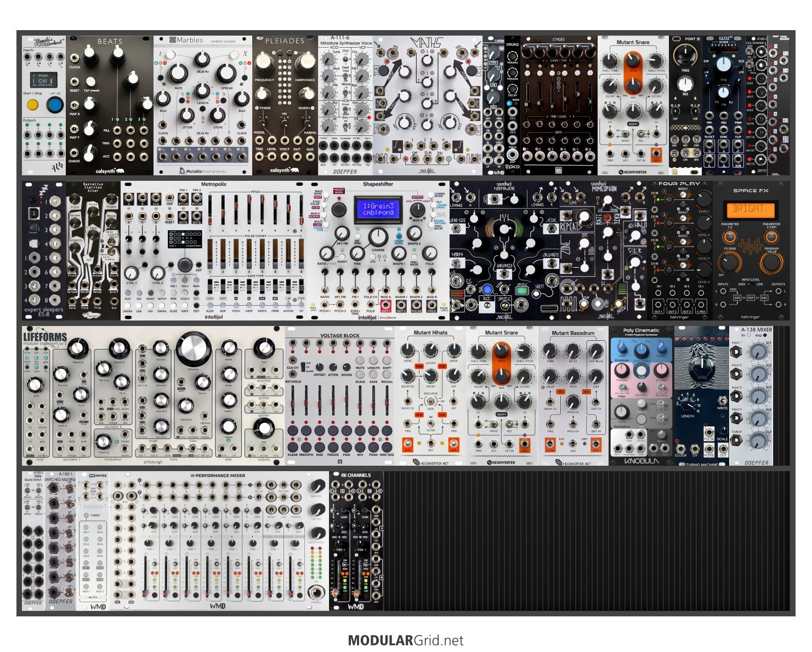Select the Mimeophon module panel
This screenshot has height=652, width=812.
(603, 250)
